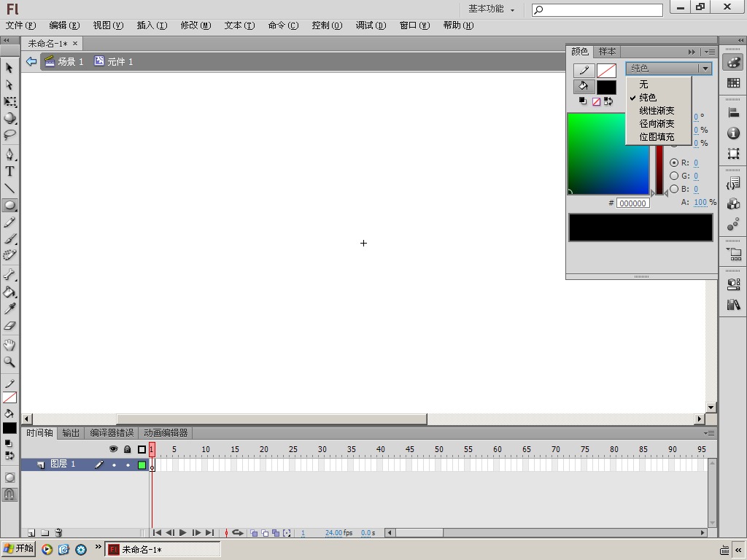Image resolution: width=747 pixels, height=560 pixels.
Task: Select the Hand tool
Action: [x=9, y=345]
